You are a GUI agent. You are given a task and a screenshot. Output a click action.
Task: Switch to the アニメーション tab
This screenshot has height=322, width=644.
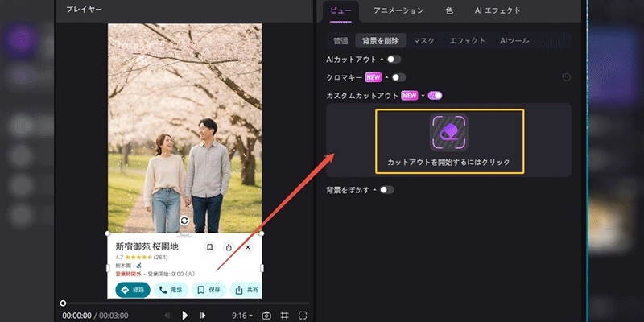398,11
